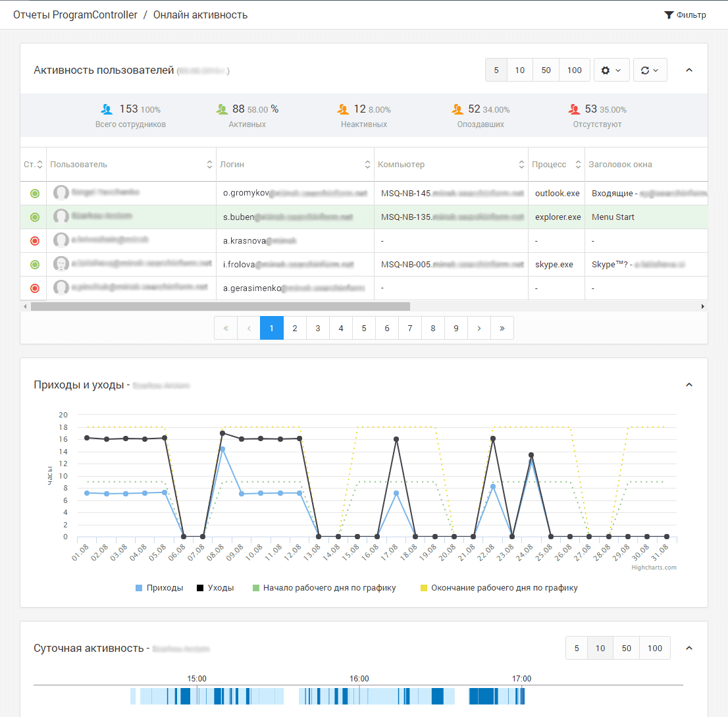Click the blue Всего сотрудников icon
The width and height of the screenshot is (728, 717).
pyautogui.click(x=107, y=109)
